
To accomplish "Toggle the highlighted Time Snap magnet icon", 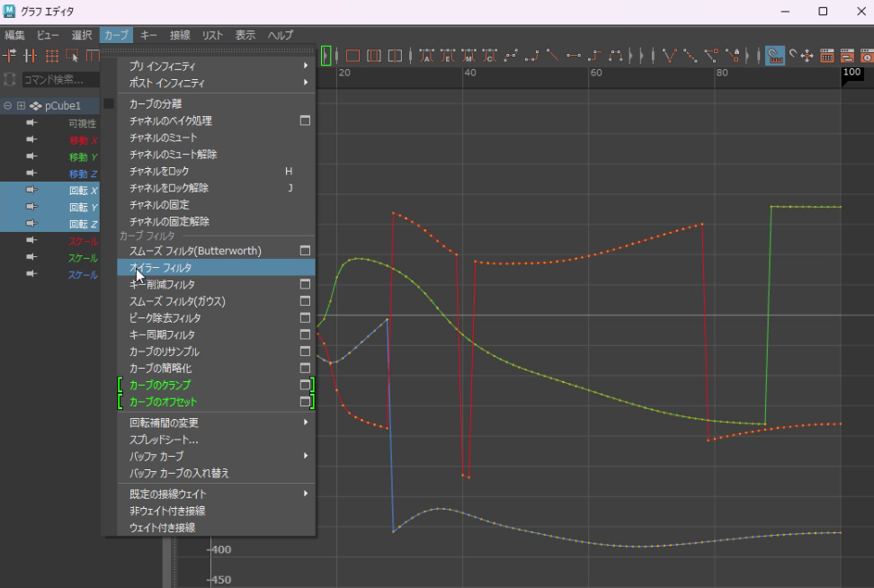I will coord(775,55).
